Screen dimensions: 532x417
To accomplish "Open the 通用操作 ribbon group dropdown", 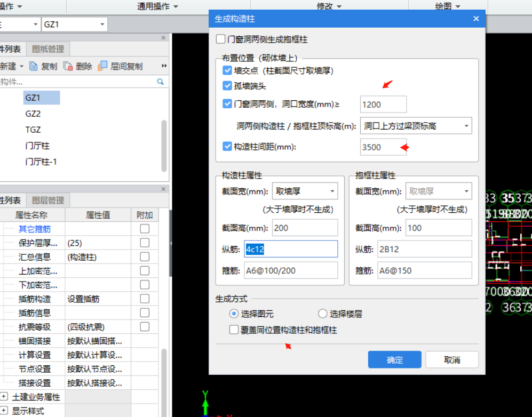I will [176, 6].
